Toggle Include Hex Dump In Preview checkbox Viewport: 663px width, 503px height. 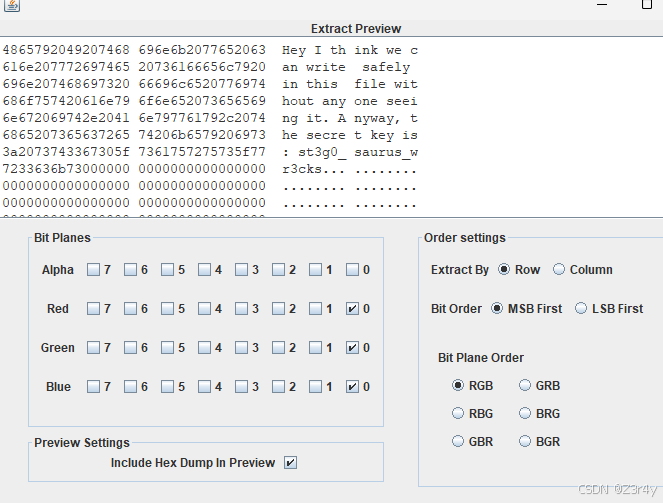[x=290, y=462]
